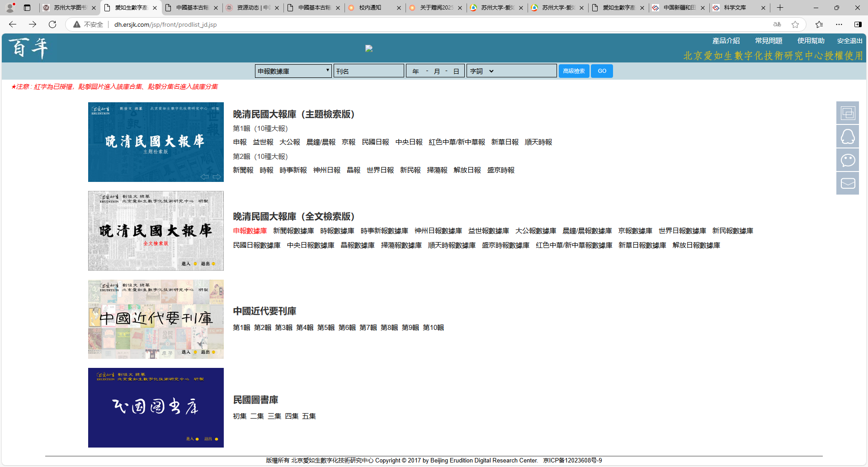The width and height of the screenshot is (868, 467).
Task: Open the 民國日報數據庫 link
Action: coord(257,245)
